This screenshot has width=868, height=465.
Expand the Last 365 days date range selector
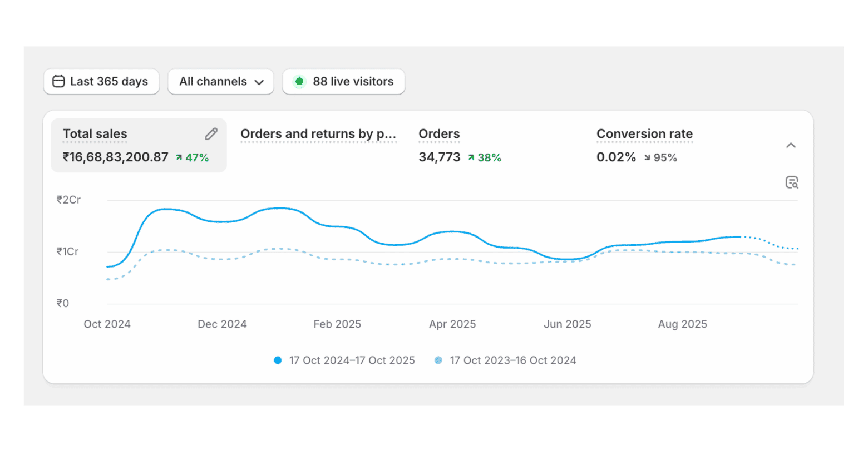point(101,81)
